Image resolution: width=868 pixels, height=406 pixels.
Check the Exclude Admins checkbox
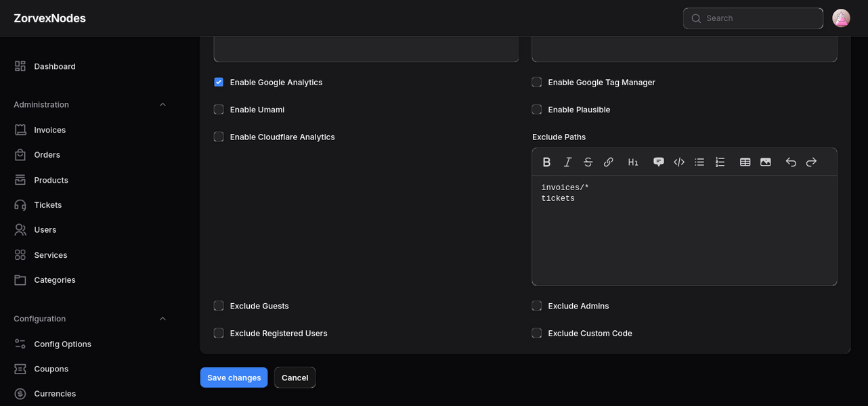tap(537, 306)
